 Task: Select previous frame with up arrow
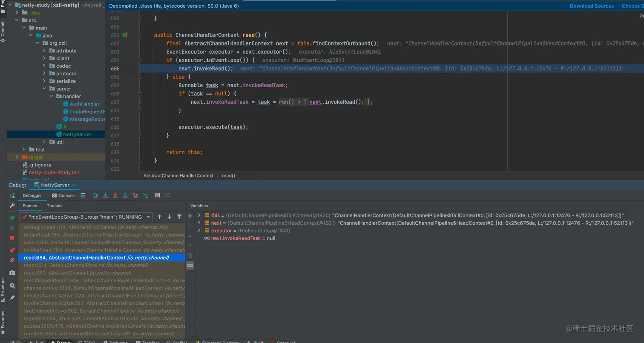click(159, 217)
